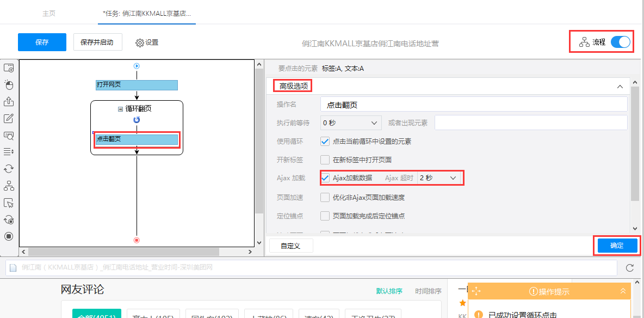The width and height of the screenshot is (644, 318).
Task: Select the click element mouse tool icon
Action: [x=9, y=85]
